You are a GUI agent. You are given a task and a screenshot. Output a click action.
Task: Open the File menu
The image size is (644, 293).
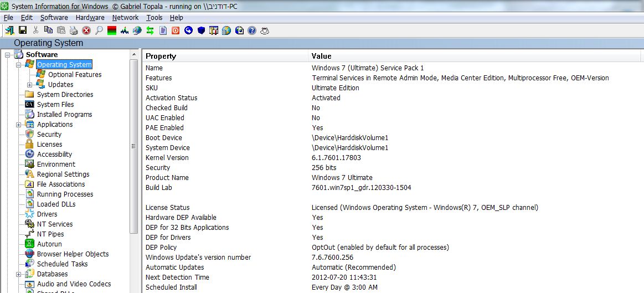9,18
